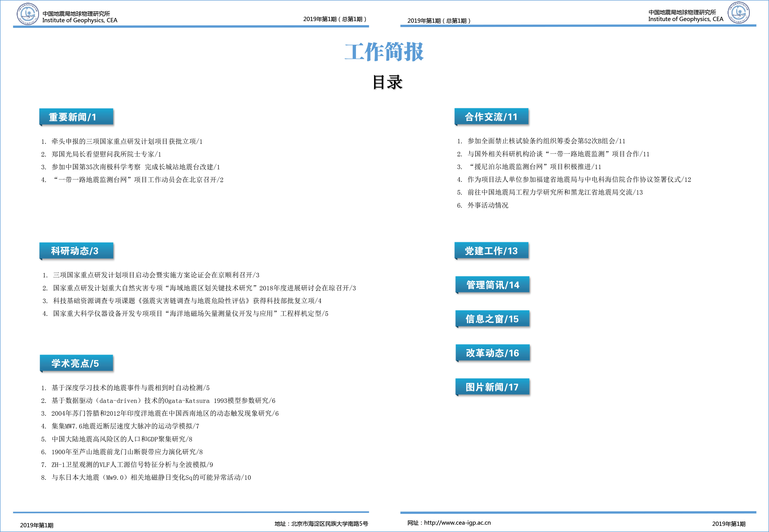Click right header issue label 2019年第1期（总第1期）
Image resolution: width=769 pixels, height=532 pixels.
point(439,21)
